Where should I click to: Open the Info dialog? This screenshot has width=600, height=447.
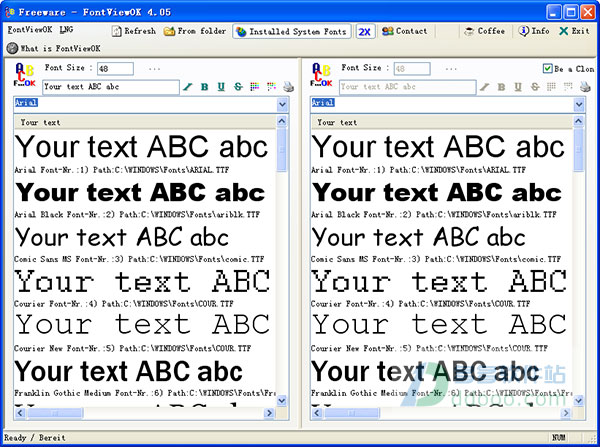[534, 31]
